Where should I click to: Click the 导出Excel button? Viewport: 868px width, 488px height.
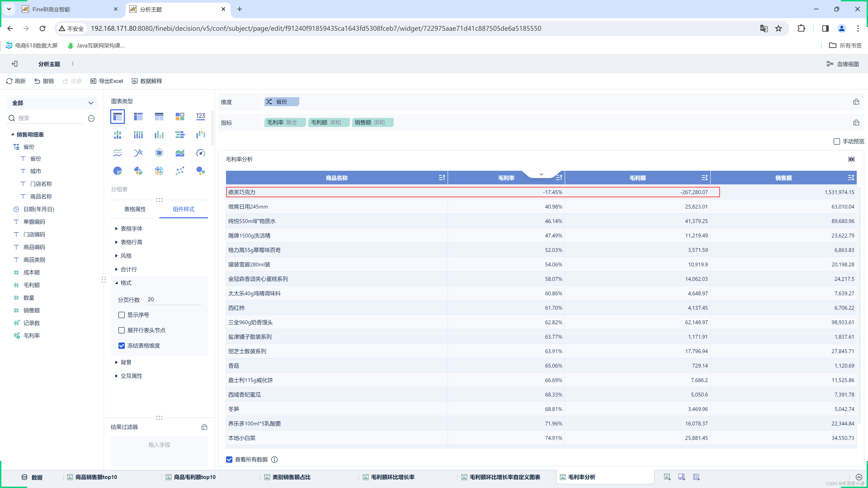(107, 81)
